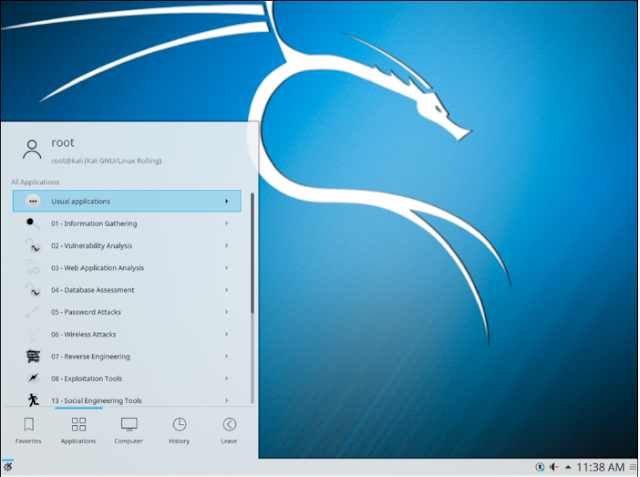
Task: Switch to the Leave tab label
Action: pyautogui.click(x=229, y=441)
